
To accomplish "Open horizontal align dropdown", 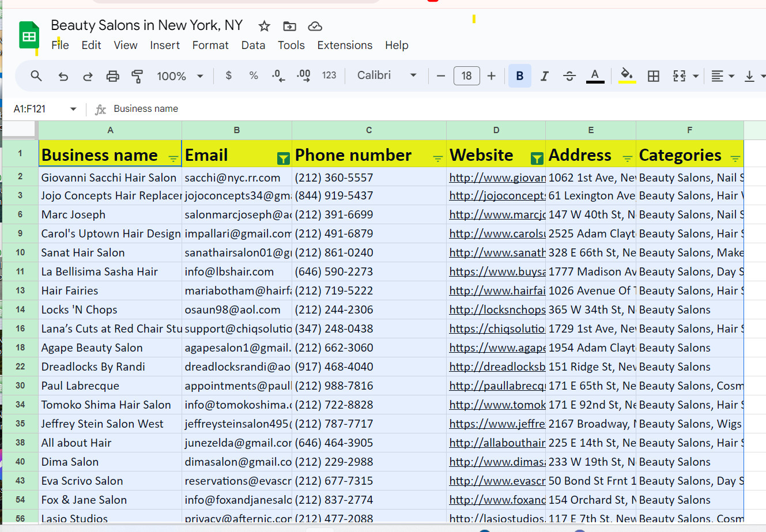I will [x=723, y=76].
